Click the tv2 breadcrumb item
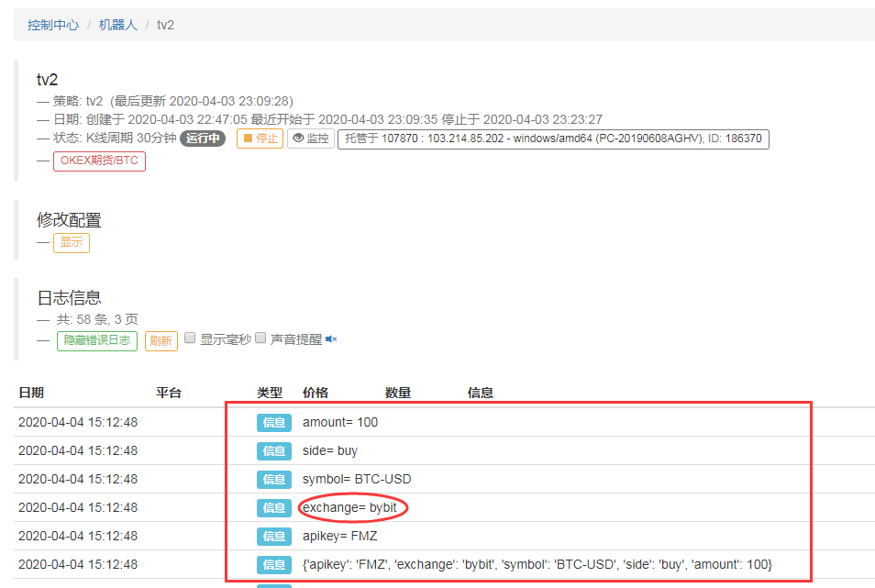Image resolution: width=875 pixels, height=588 pixels. click(x=165, y=25)
